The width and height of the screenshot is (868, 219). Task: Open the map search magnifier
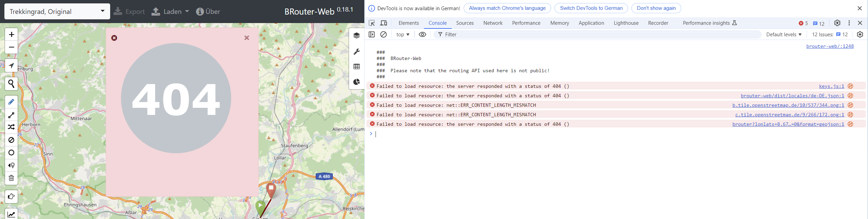(11, 83)
